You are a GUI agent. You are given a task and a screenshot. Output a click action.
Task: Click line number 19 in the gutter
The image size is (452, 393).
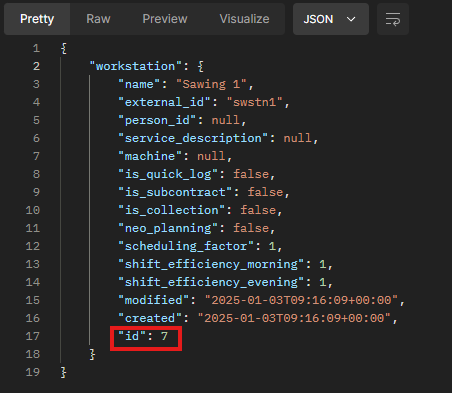pyautogui.click(x=33, y=372)
